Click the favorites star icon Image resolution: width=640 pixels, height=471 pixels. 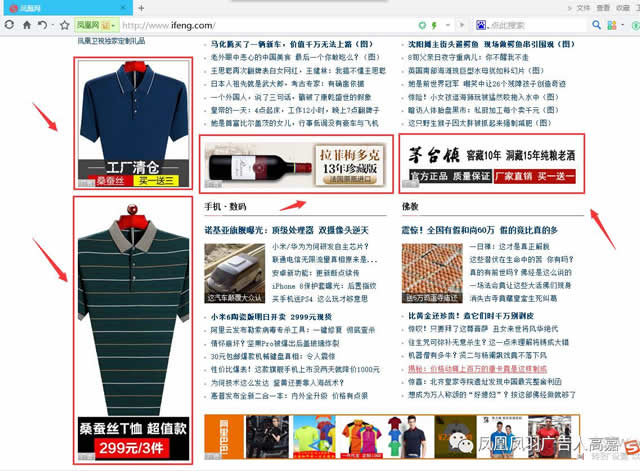(x=64, y=24)
